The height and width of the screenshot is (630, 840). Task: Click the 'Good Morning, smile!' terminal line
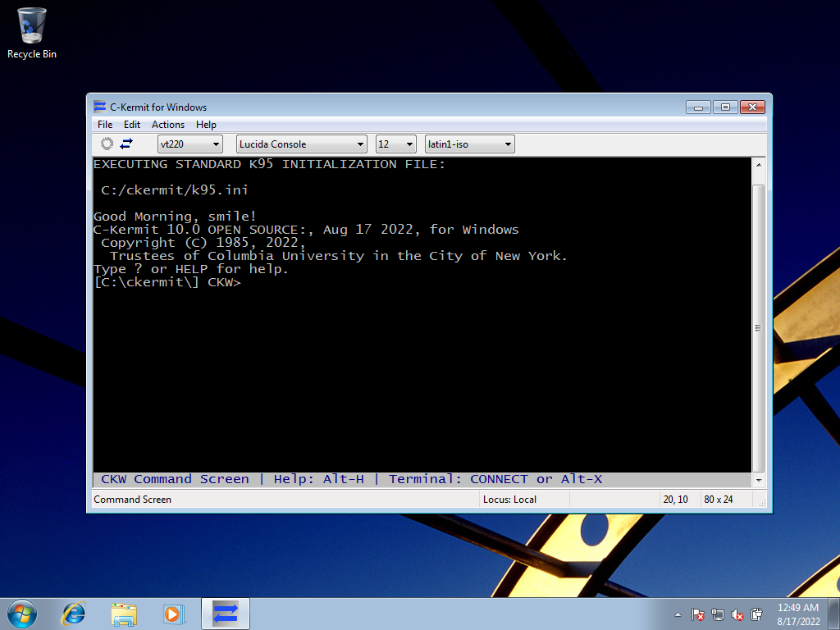176,217
